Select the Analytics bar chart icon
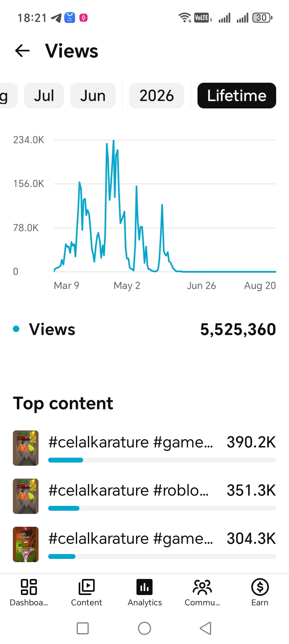Screen dimensions: 289x644 (144, 587)
